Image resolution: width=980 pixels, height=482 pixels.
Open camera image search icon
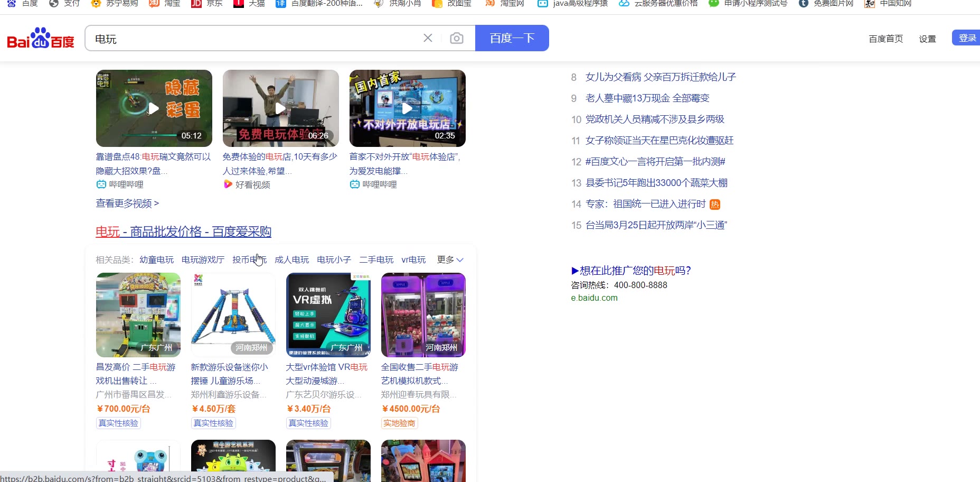coord(457,38)
